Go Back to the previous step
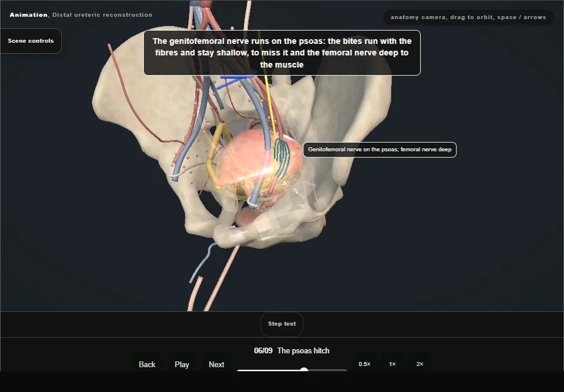The image size is (564, 392). 147,364
